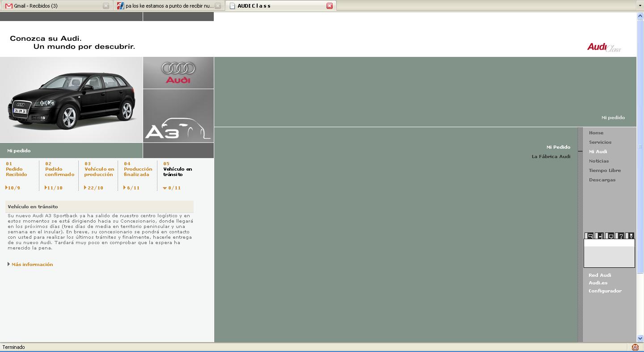Open the Audi.es link
The height and width of the screenshot is (352, 644).
coord(598,283)
